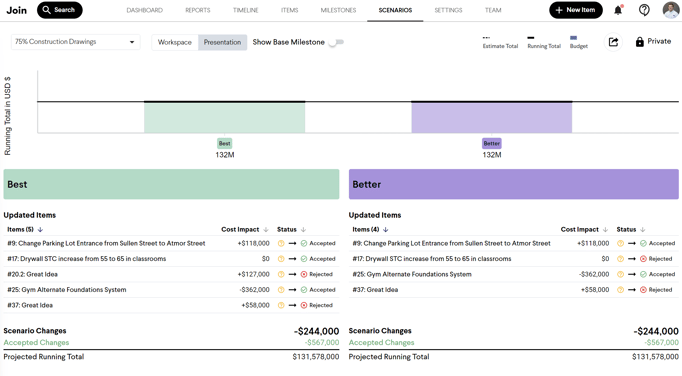Image resolution: width=682 pixels, height=376 pixels.
Task: Click the Best label marker under chart
Action: [x=224, y=143]
